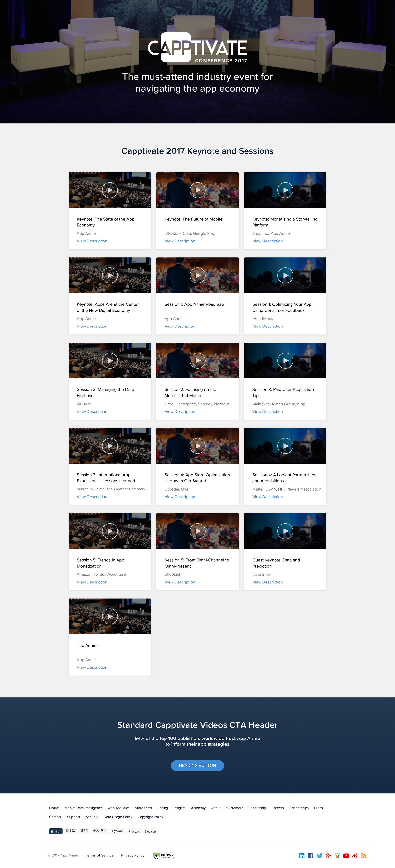Play International App Expansion session video
The image size is (395, 868).
point(110,446)
